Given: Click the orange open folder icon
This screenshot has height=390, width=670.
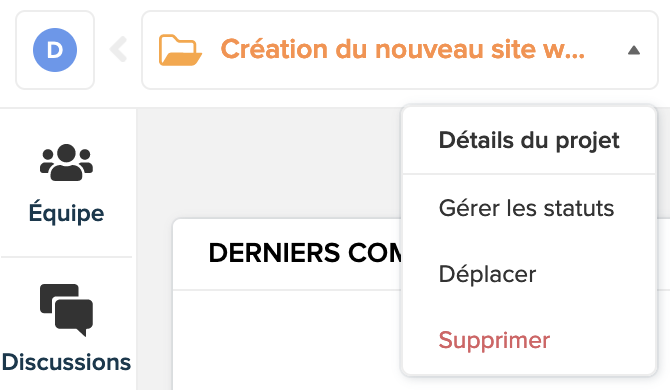Looking at the screenshot, I should click(180, 50).
